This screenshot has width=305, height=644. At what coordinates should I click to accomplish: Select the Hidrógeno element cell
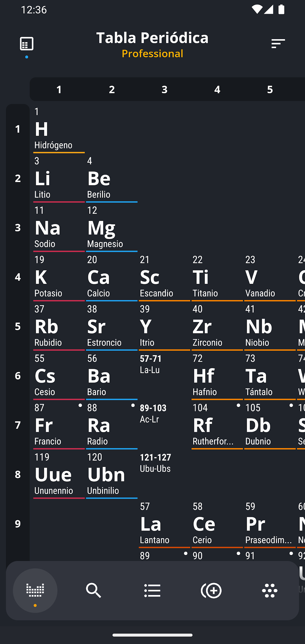coord(59,129)
